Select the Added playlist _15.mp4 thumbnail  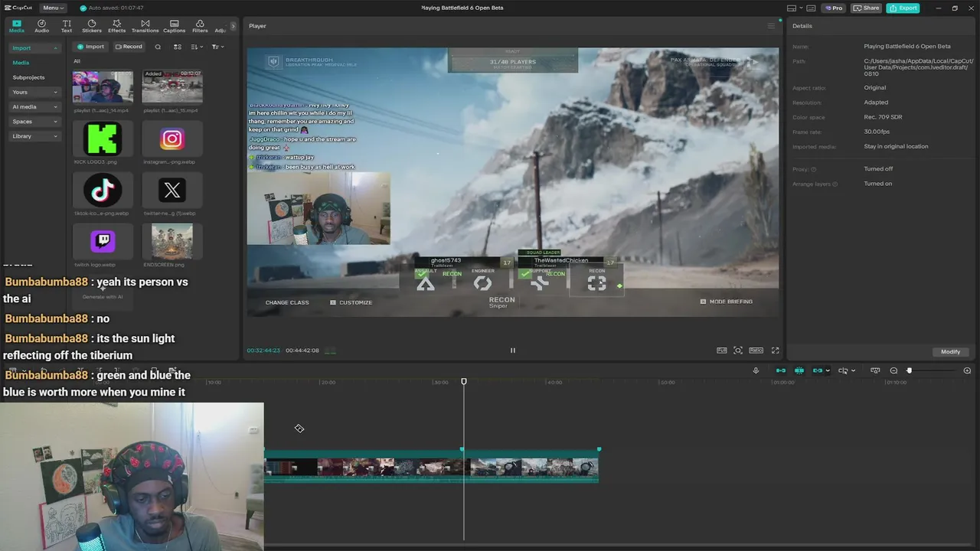click(172, 86)
